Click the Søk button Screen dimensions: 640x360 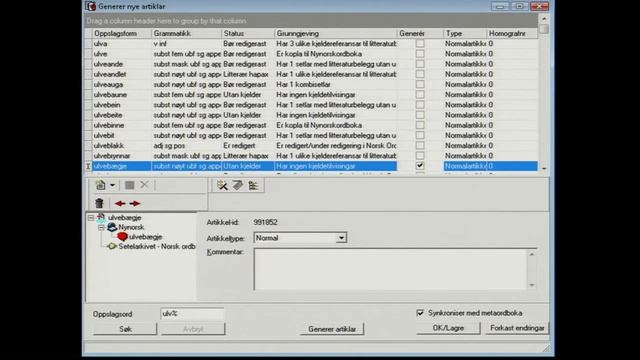click(x=125, y=329)
